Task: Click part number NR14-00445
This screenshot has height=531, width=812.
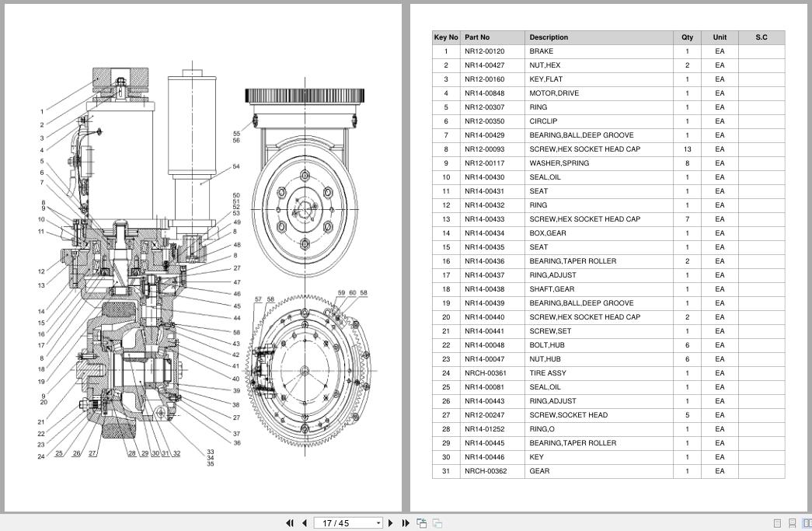Action: pos(484,443)
